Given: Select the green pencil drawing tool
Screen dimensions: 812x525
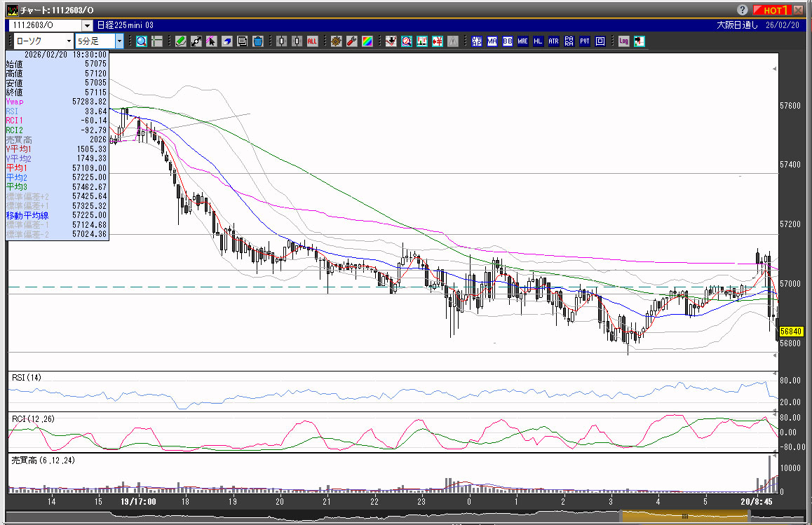Looking at the screenshot, I should click(180, 41).
